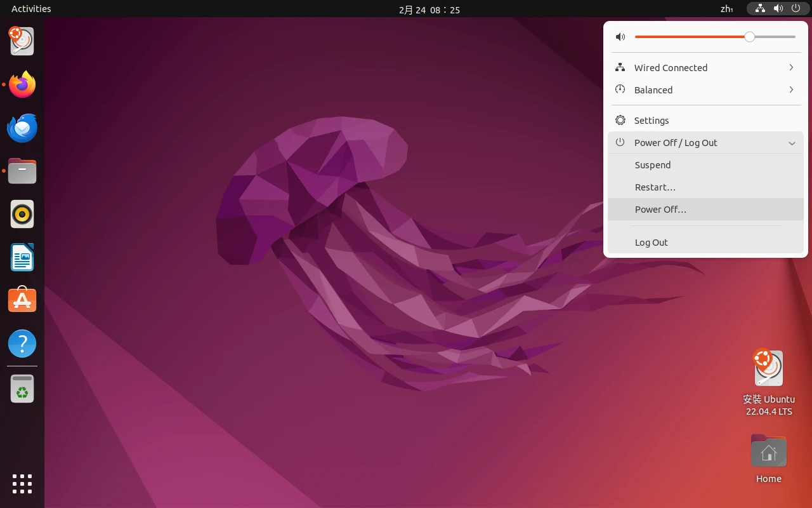
Task: Click Power Off… menu entry
Action: click(660, 210)
